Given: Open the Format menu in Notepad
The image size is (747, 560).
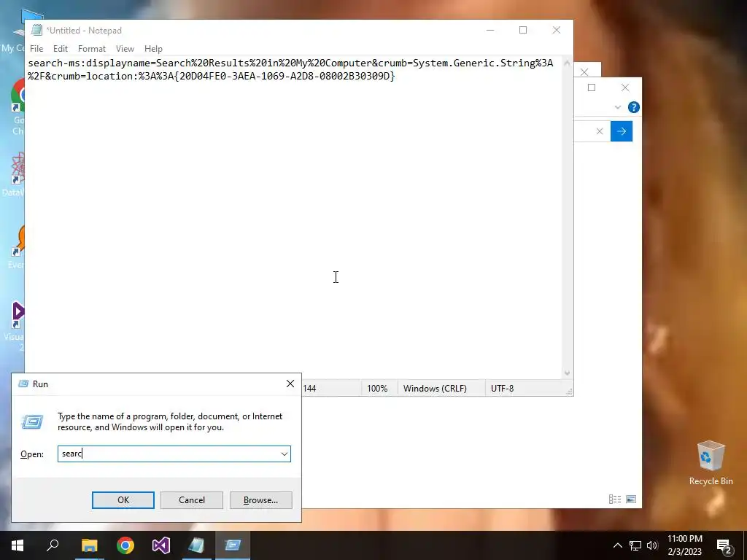Looking at the screenshot, I should point(91,49).
